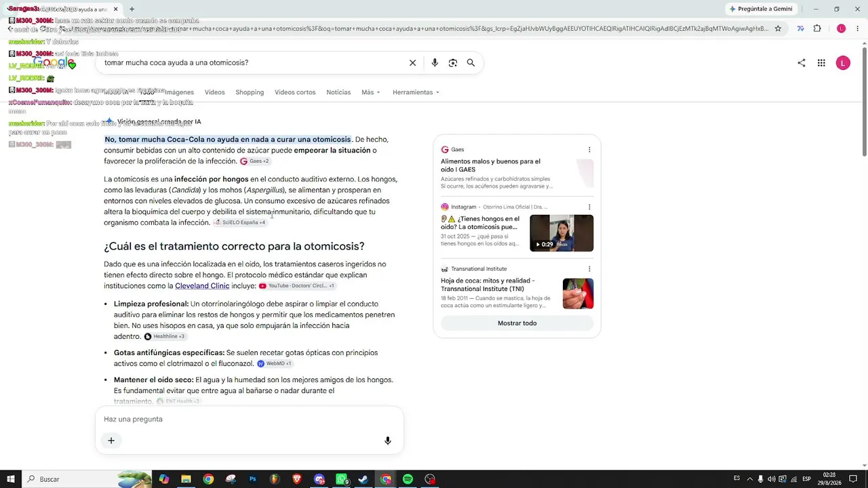868x488 pixels.
Task: Open the Google account avatar on the results page
Action: pyautogui.click(x=843, y=63)
